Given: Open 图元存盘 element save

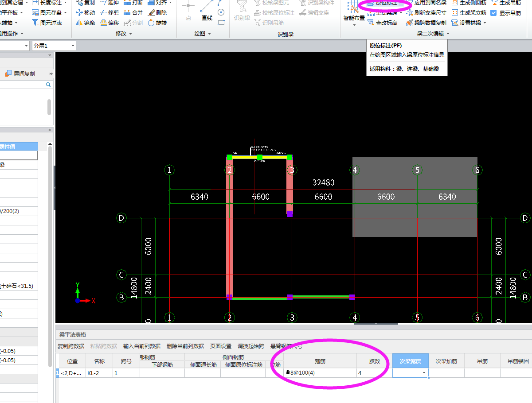Looking at the screenshot, I should 47,13.
